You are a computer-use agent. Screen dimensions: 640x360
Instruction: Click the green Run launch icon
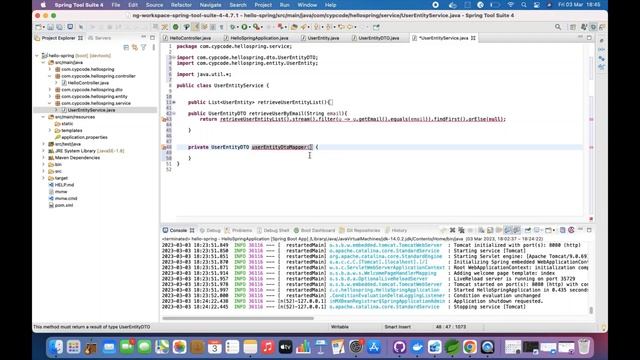click(244, 27)
